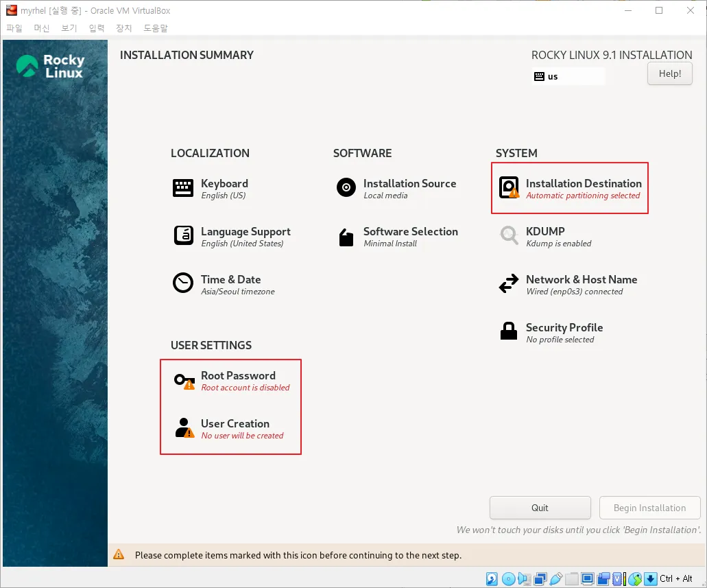Click 'Kdump is enabled' text
The height and width of the screenshot is (588, 707).
[x=559, y=244]
